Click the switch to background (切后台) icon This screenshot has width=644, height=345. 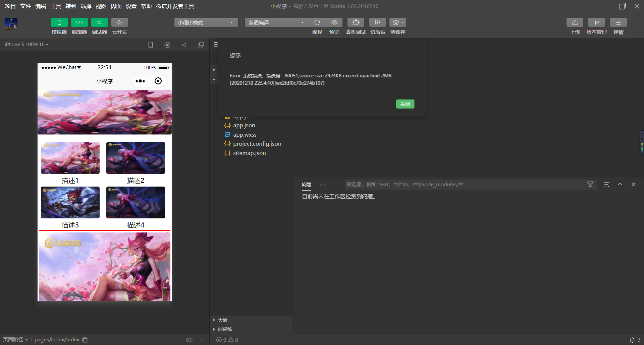(377, 22)
